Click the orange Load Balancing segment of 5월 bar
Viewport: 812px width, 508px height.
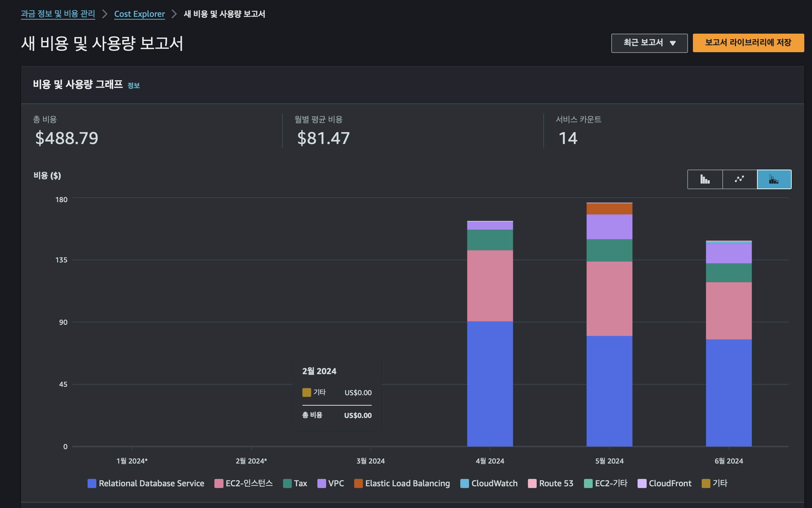click(x=610, y=209)
